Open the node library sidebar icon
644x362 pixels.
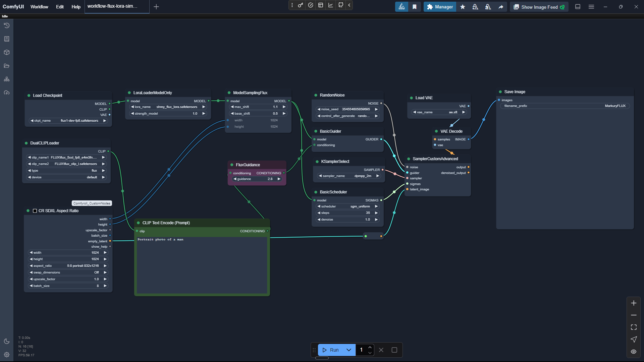(6, 39)
